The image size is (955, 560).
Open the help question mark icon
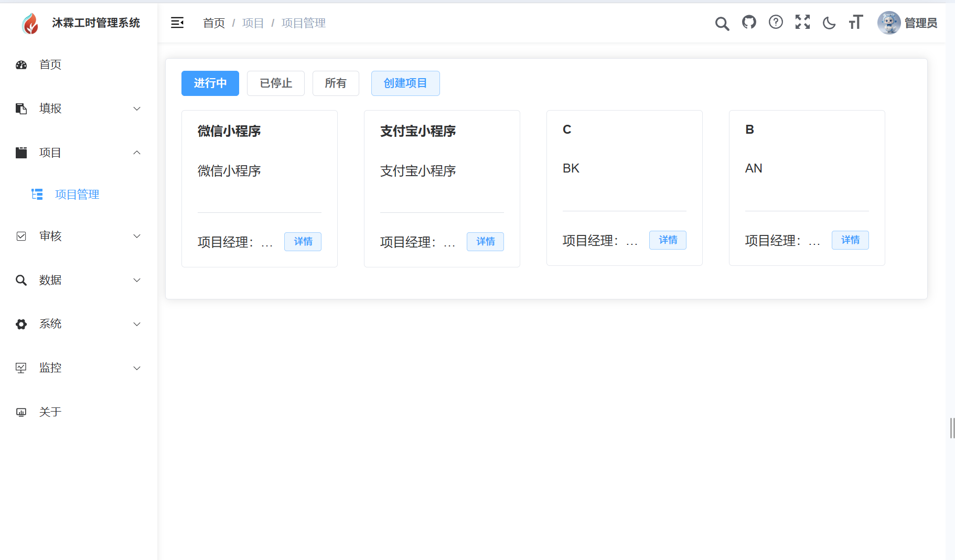tap(776, 22)
